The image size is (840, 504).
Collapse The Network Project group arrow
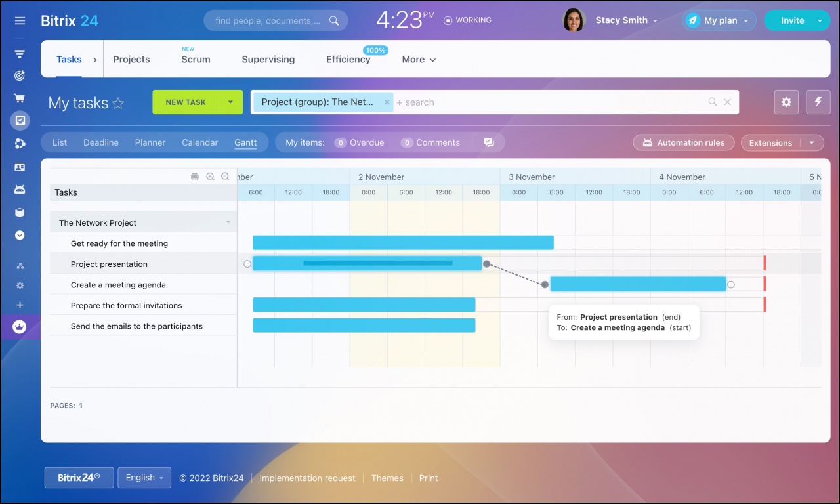click(x=228, y=222)
